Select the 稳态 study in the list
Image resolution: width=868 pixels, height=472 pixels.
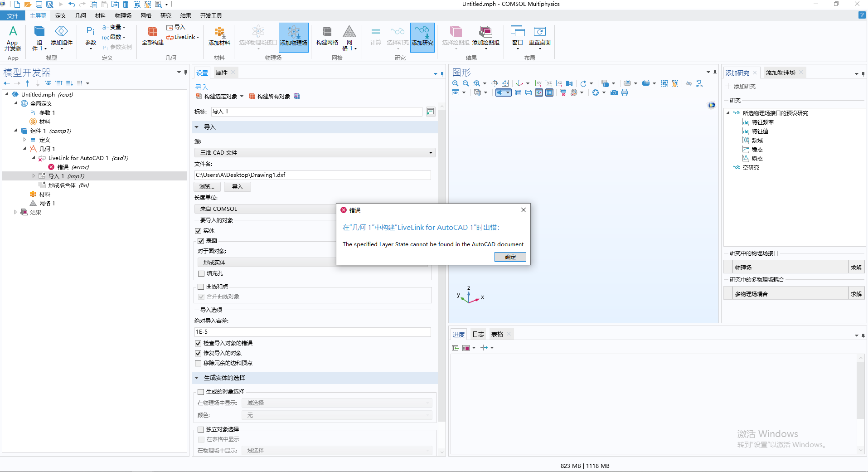point(757,149)
